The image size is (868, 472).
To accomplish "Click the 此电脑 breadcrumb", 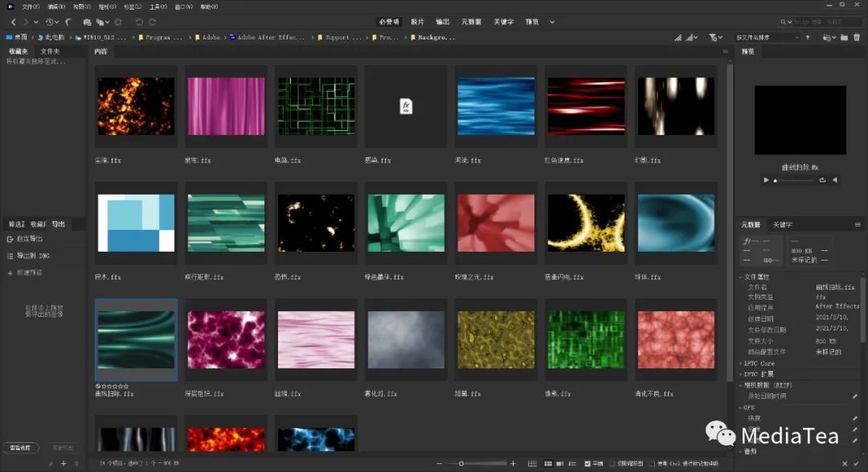I will [55, 37].
